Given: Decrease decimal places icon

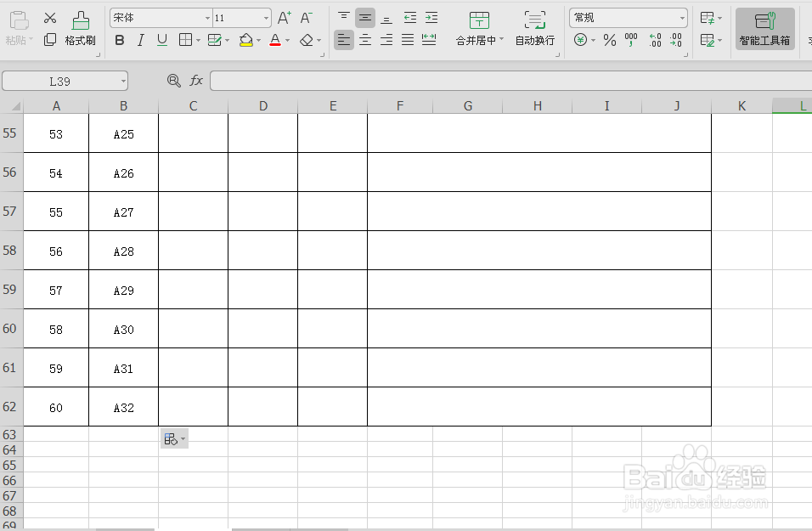Looking at the screenshot, I should click(676, 40).
